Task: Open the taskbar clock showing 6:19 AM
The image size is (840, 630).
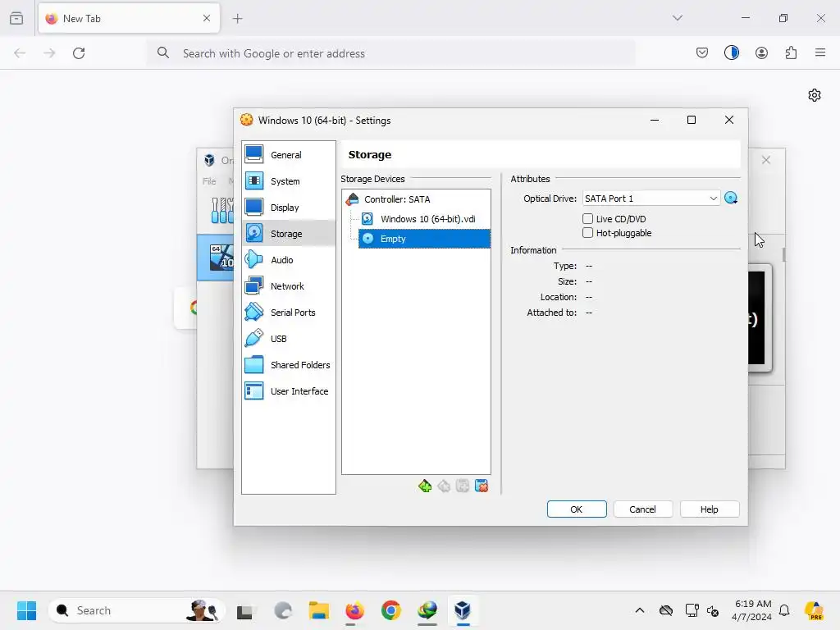Action: (752, 610)
